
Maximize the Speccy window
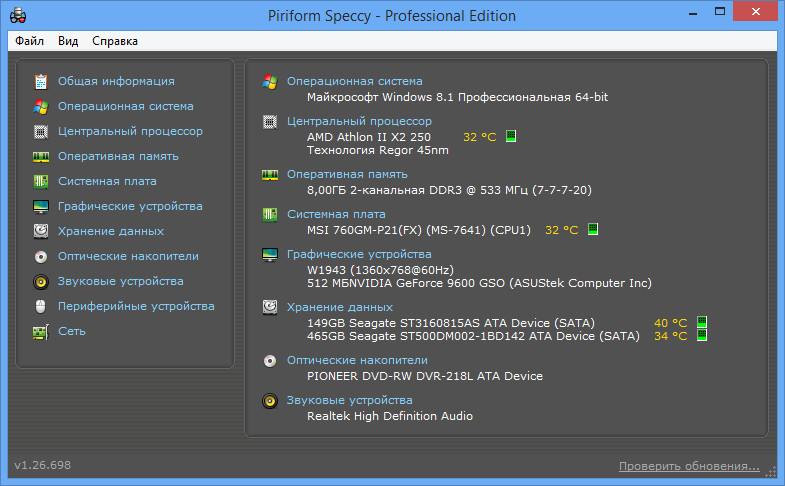click(x=720, y=12)
